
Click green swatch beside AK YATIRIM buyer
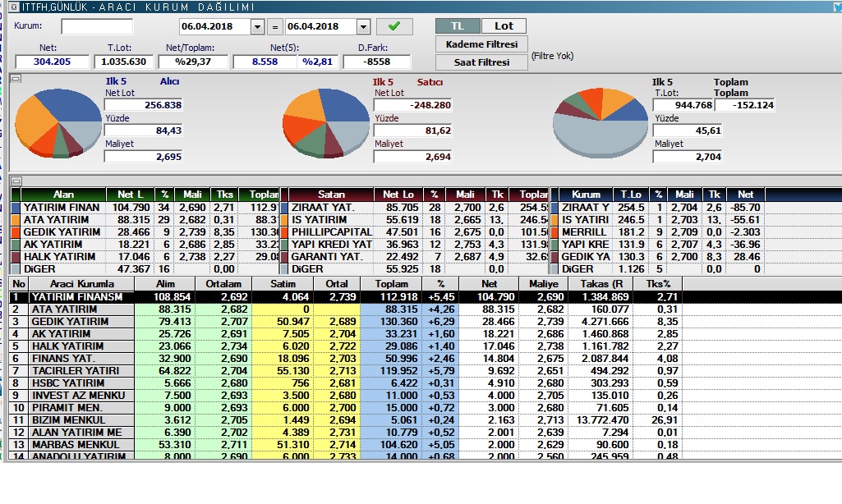click(15, 245)
